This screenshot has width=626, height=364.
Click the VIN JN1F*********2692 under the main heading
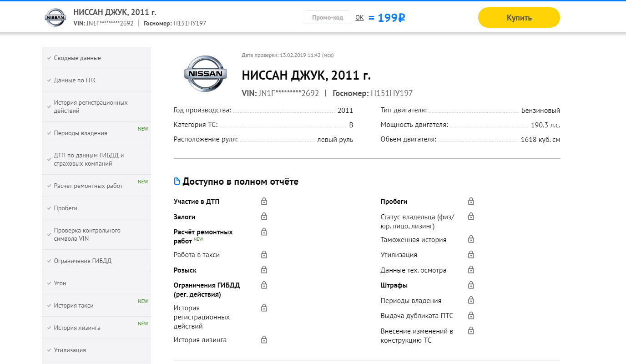pos(280,93)
